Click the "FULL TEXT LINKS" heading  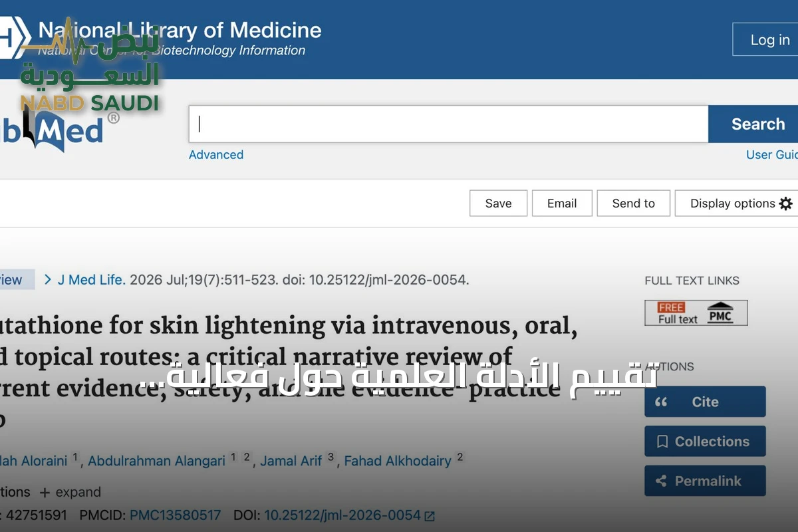tap(692, 281)
